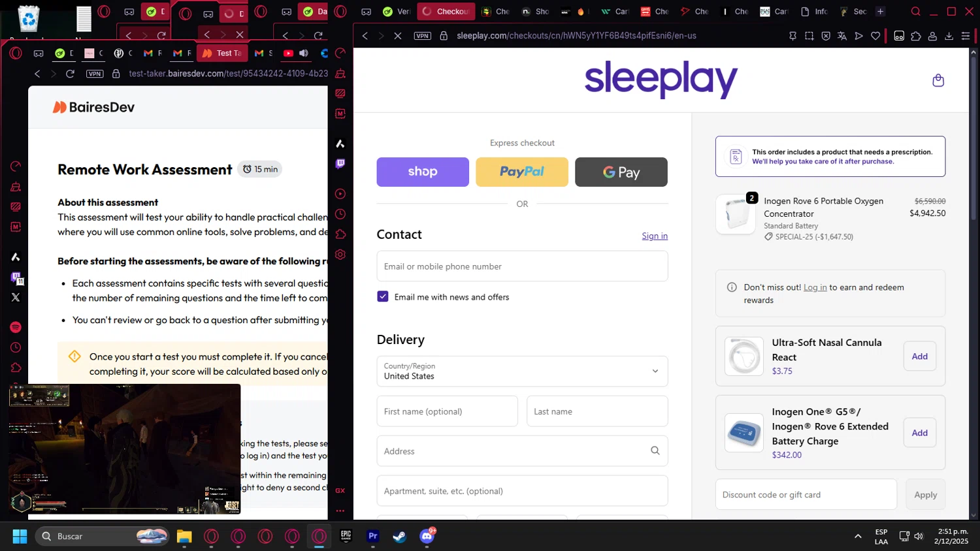This screenshot has height=551, width=980.
Task: Show hidden system tray icons
Action: point(858,536)
